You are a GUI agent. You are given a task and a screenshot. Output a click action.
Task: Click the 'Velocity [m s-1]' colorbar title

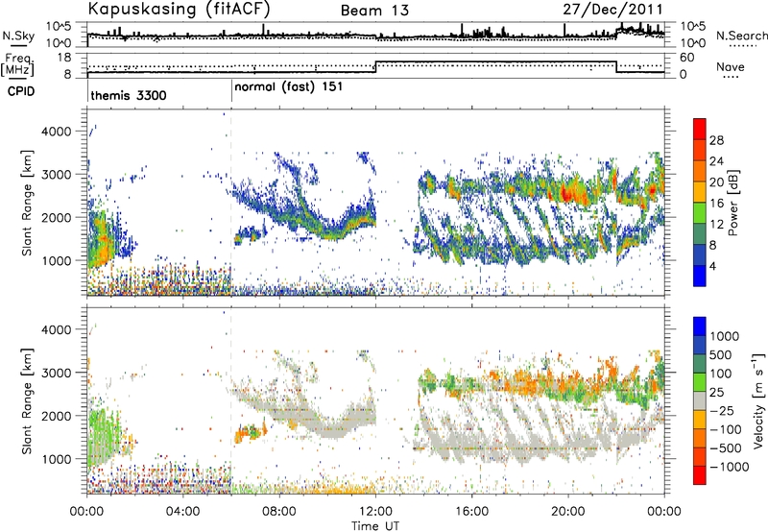click(x=758, y=400)
